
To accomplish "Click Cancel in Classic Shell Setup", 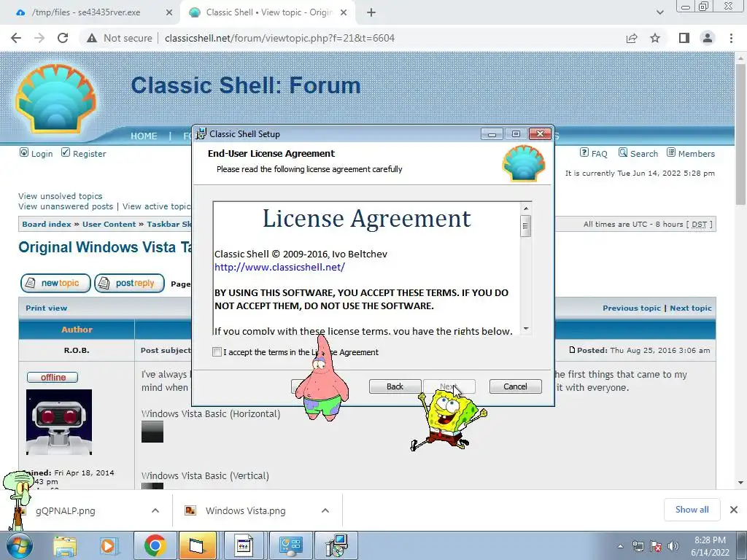I will pos(516,386).
